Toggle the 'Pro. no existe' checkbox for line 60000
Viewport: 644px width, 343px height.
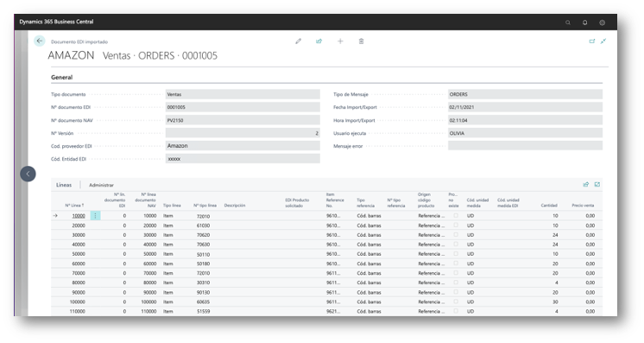(x=456, y=264)
